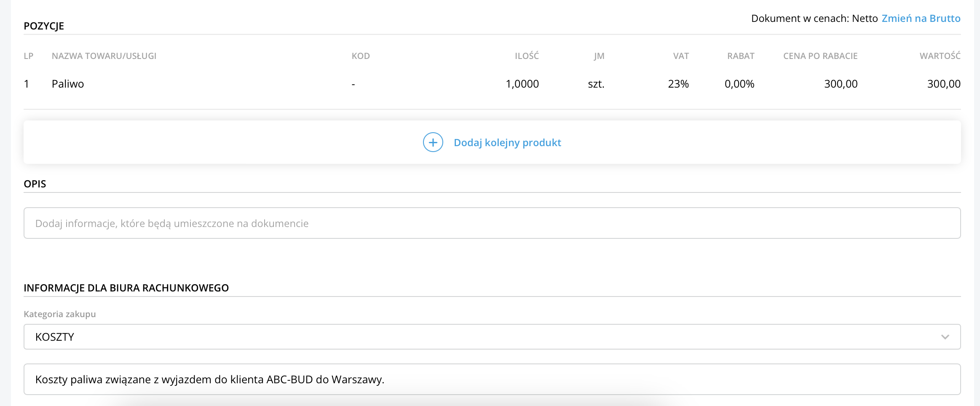Click the accounting note field about ABC-BUD
Image resolution: width=980 pixels, height=406 pixels.
[492, 379]
